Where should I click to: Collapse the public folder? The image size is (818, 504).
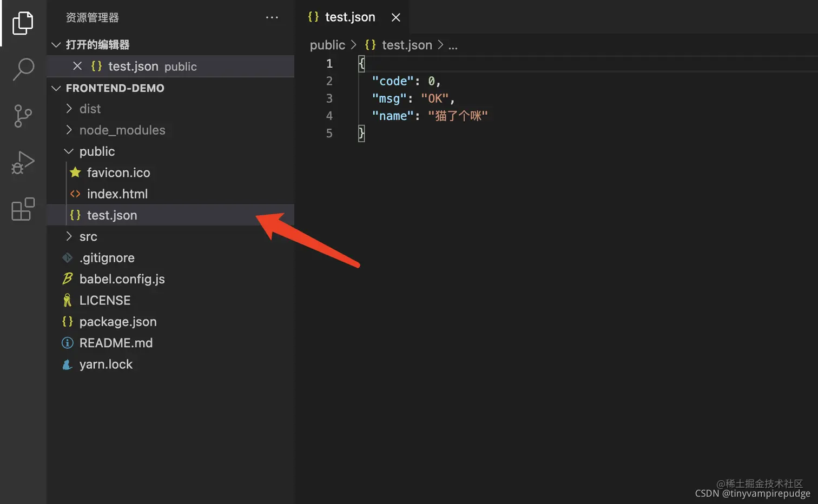[x=69, y=151]
